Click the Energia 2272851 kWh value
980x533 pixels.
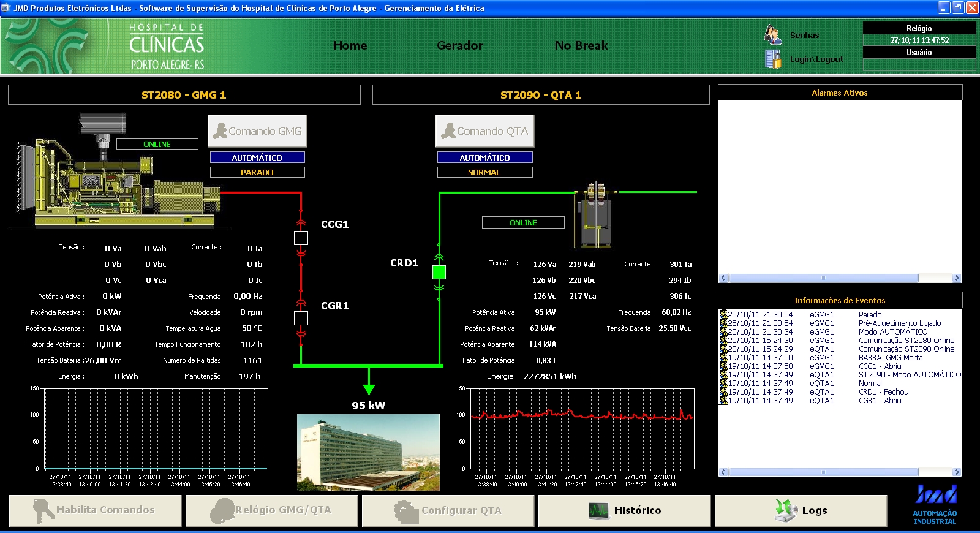click(550, 377)
